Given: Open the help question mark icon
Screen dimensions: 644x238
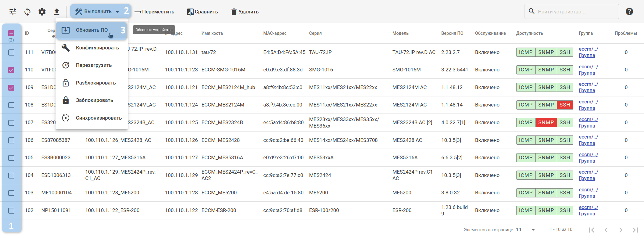Looking at the screenshot, I should click(x=629, y=12).
